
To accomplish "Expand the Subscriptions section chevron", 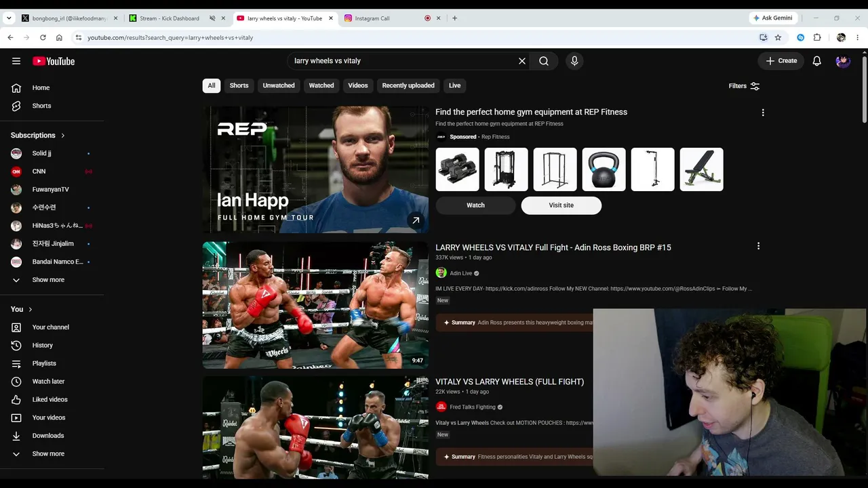I will pos(63,136).
